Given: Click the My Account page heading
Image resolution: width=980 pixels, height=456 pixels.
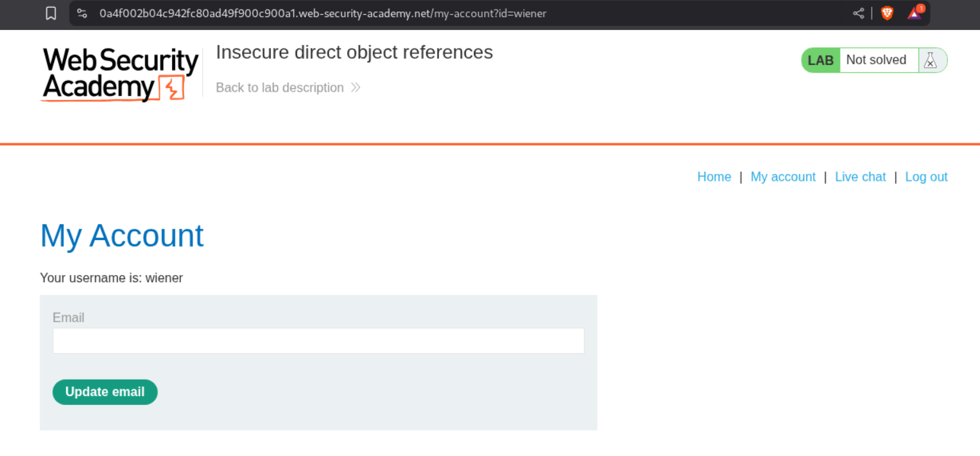Looking at the screenshot, I should coord(122,236).
